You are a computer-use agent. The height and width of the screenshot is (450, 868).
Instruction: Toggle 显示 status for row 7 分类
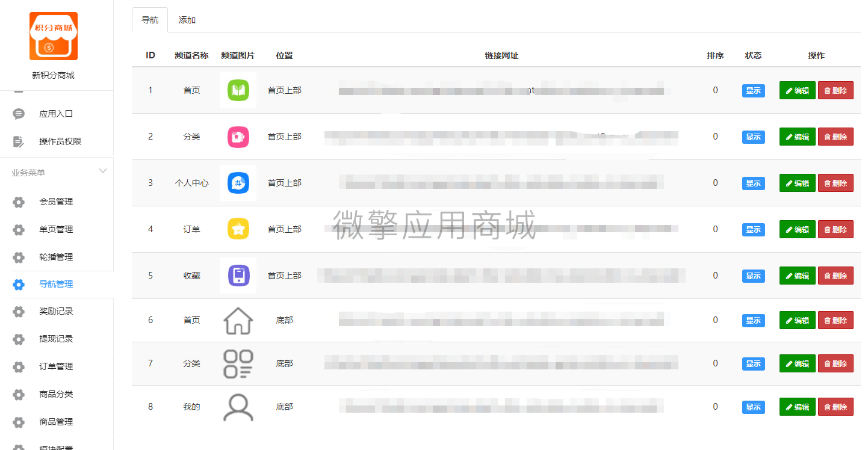(x=753, y=364)
